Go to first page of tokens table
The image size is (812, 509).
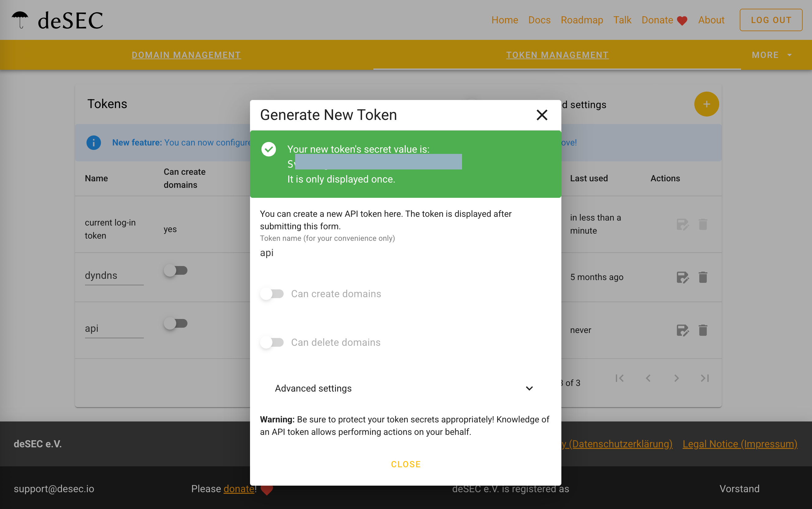pyautogui.click(x=620, y=378)
